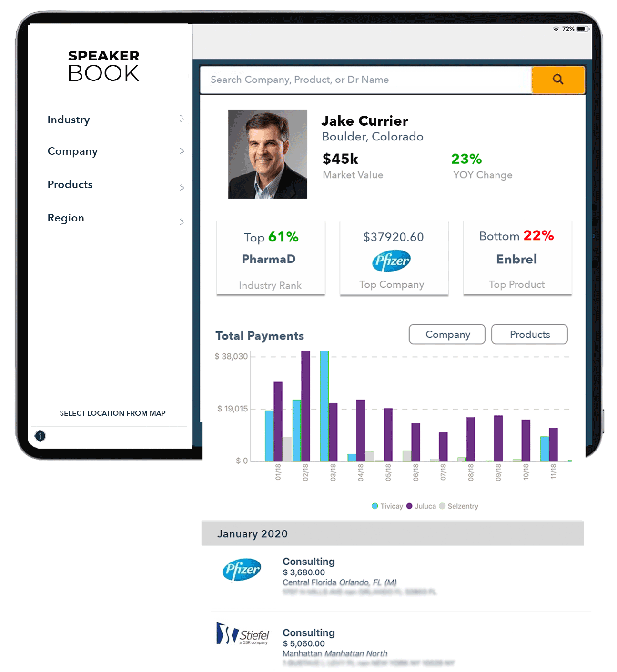Switch chart to Products view button
This screenshot has height=672, width=617.
(x=529, y=334)
